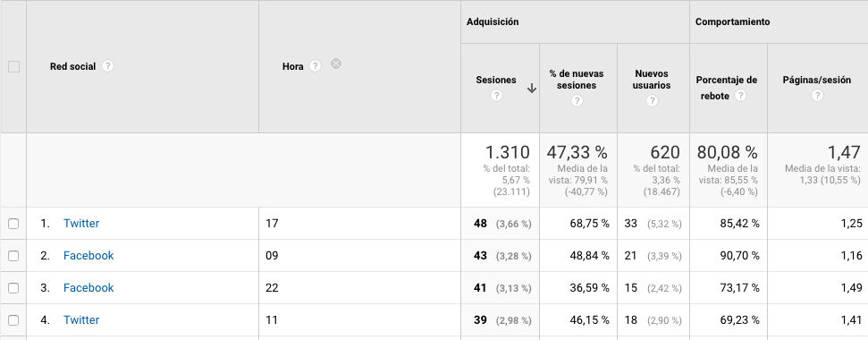
Task: Click pages per session value 1,41
Action: click(x=853, y=319)
